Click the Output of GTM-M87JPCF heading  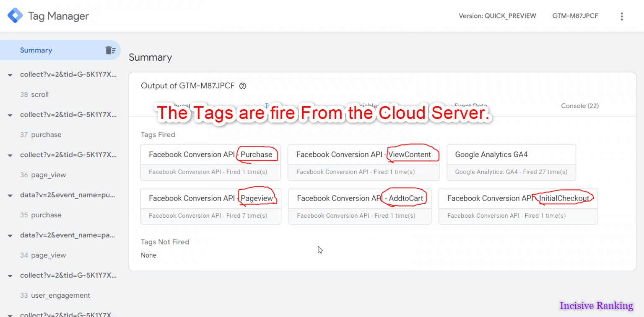(x=188, y=86)
